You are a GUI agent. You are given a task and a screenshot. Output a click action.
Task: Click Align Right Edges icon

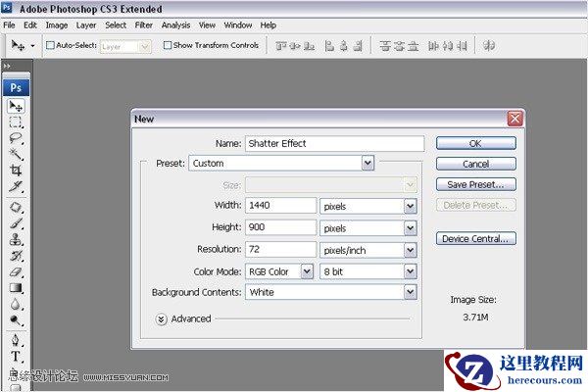click(358, 46)
